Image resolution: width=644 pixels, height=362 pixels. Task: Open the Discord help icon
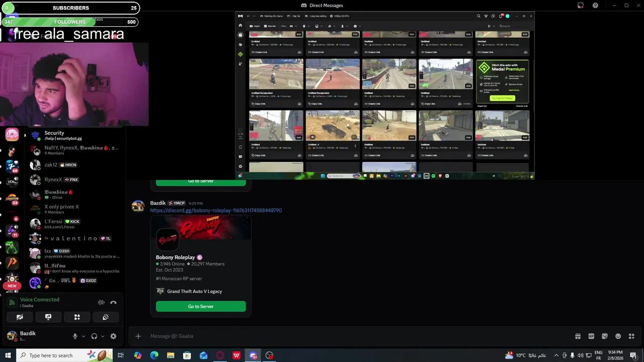(595, 6)
